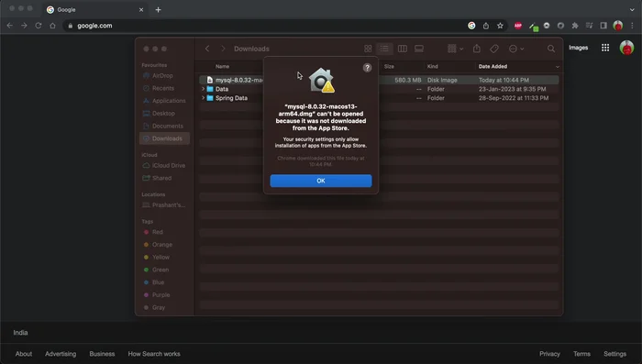Open Prashant's location in the sidebar
Viewport: 642px width, 364px height.
[168, 205]
